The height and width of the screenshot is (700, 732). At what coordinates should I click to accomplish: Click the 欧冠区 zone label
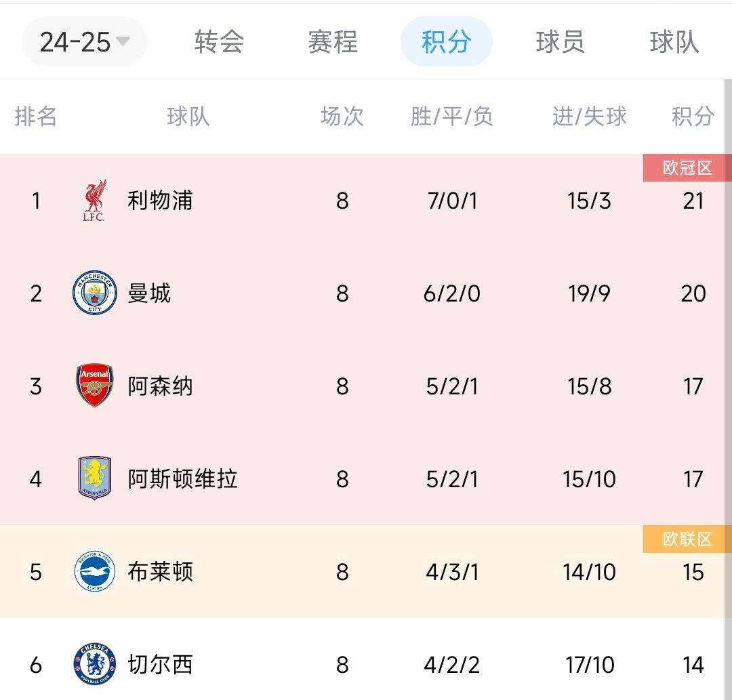[x=687, y=168]
